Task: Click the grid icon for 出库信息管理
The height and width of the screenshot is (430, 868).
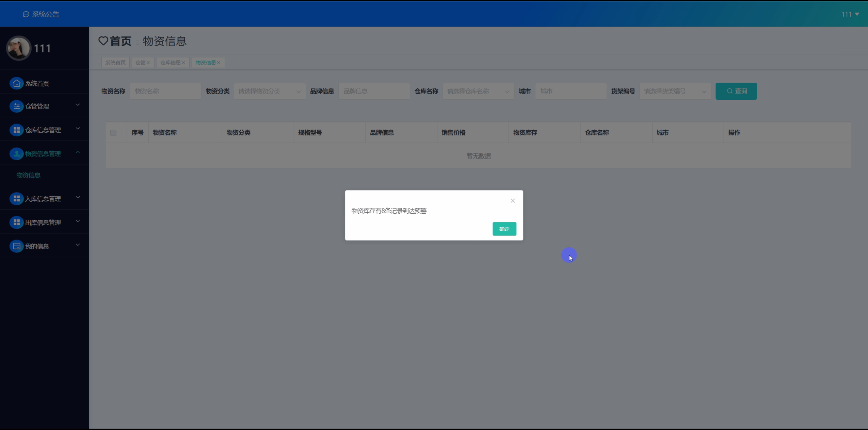Action: [16, 222]
